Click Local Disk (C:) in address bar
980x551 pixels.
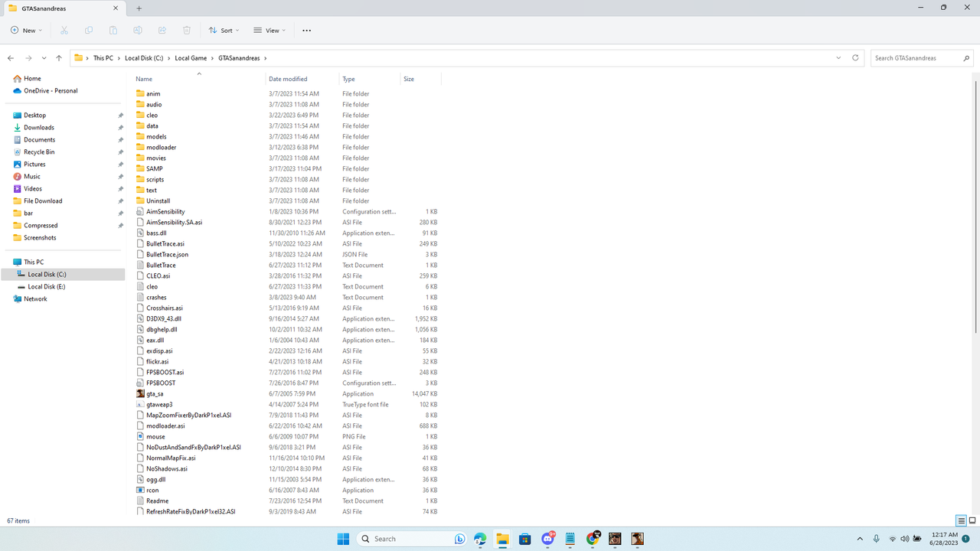click(144, 58)
